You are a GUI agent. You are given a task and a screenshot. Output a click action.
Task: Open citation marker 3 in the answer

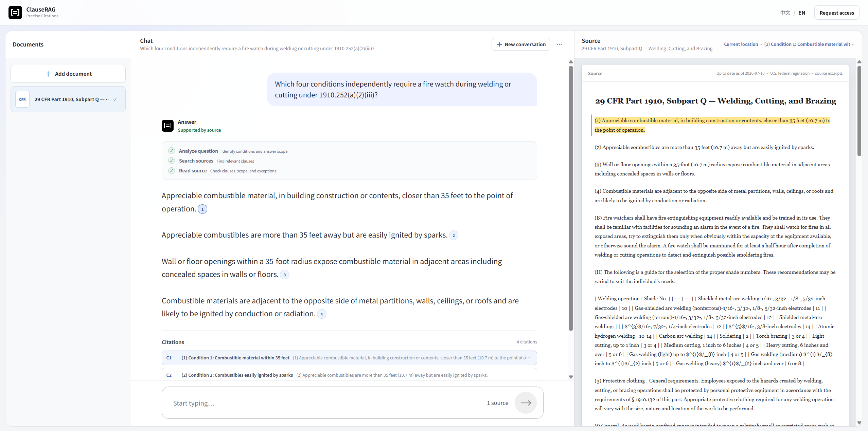tap(285, 275)
